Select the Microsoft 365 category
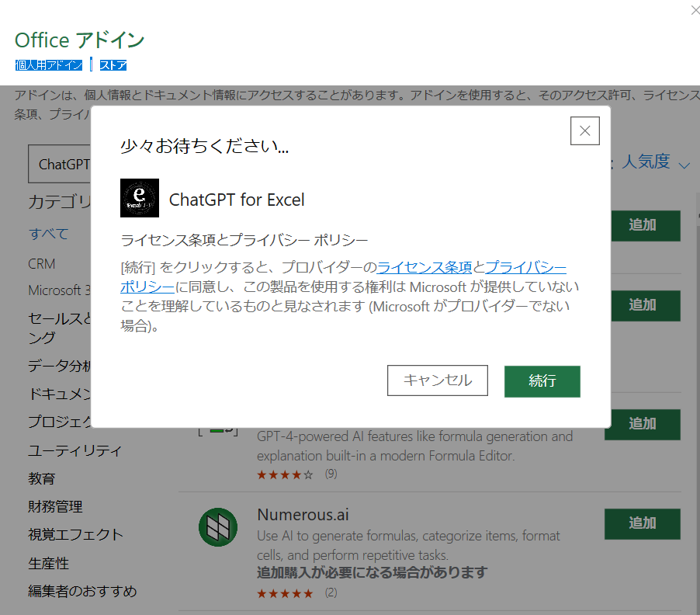The width and height of the screenshot is (700, 615). [x=60, y=290]
